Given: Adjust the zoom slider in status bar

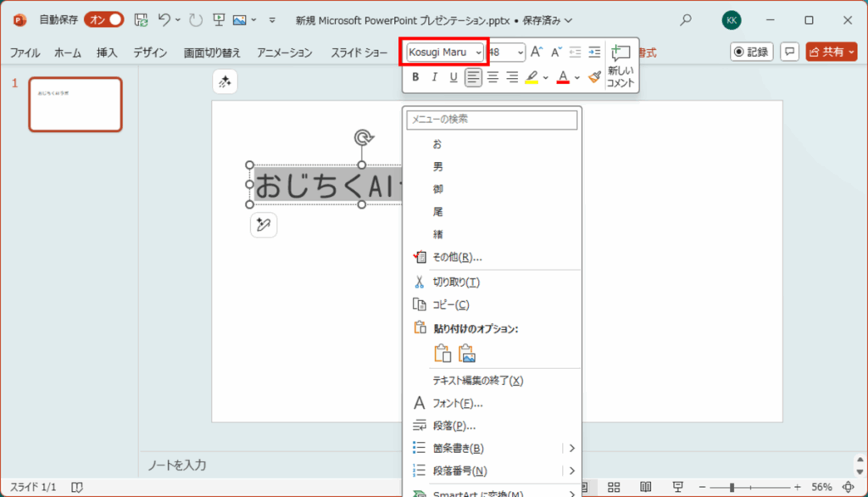Looking at the screenshot, I should tap(732, 487).
